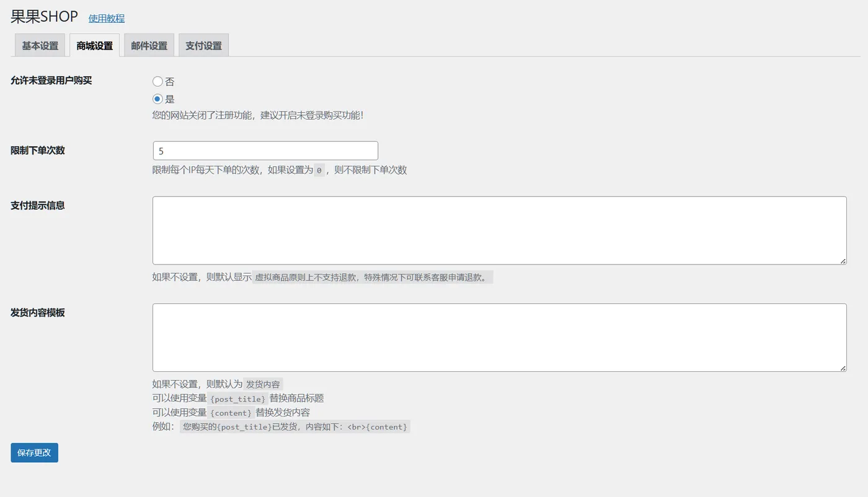Click the 果果SHOP page heading
This screenshot has width=868, height=497.
point(44,17)
